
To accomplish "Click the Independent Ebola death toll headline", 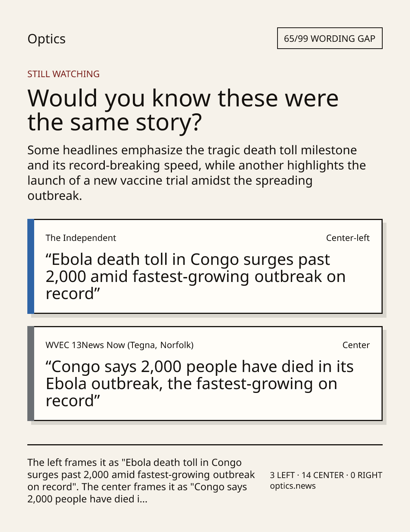I will pyautogui.click(x=196, y=277).
